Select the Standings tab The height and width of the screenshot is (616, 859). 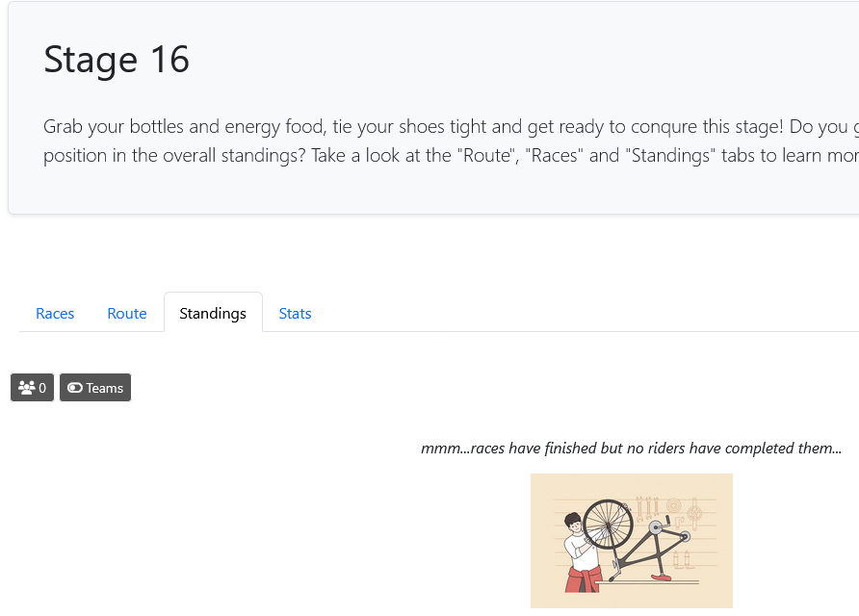pyautogui.click(x=213, y=314)
